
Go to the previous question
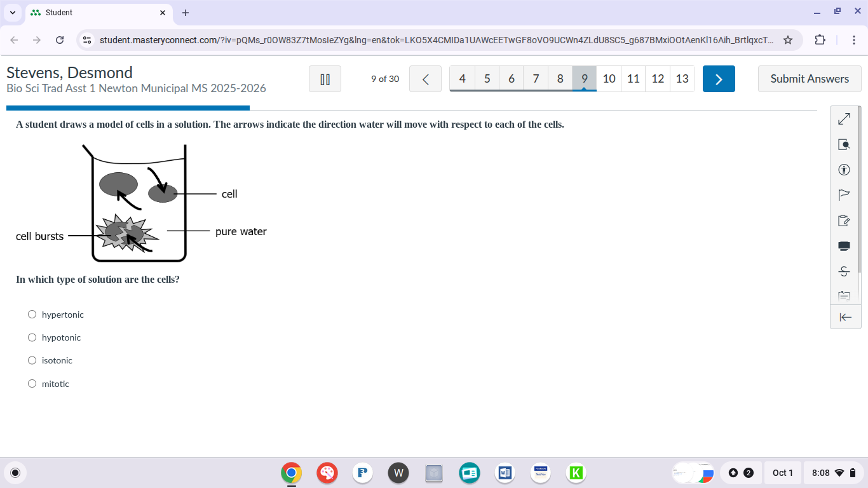click(426, 79)
